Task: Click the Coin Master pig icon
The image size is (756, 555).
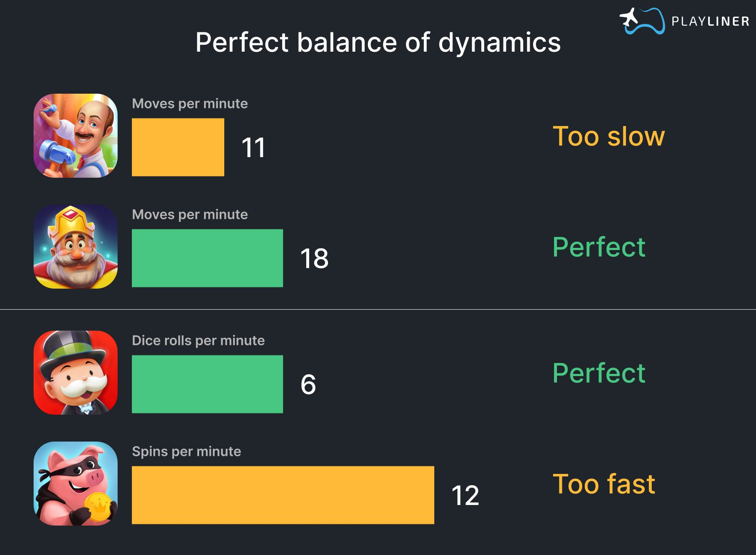Action: pos(76,484)
